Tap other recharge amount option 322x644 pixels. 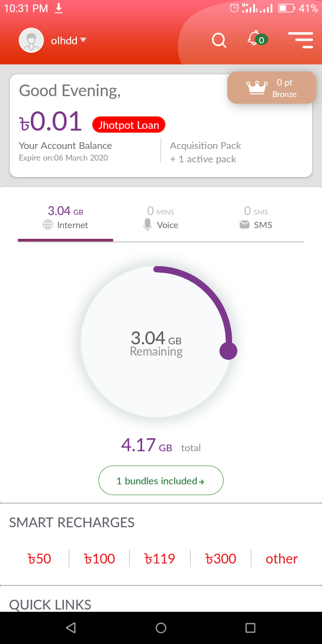coord(281,559)
